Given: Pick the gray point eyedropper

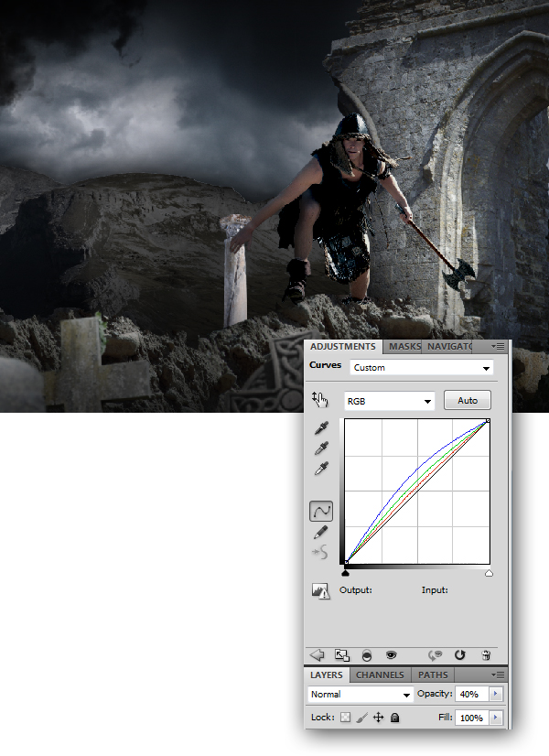Looking at the screenshot, I should pyautogui.click(x=321, y=448).
